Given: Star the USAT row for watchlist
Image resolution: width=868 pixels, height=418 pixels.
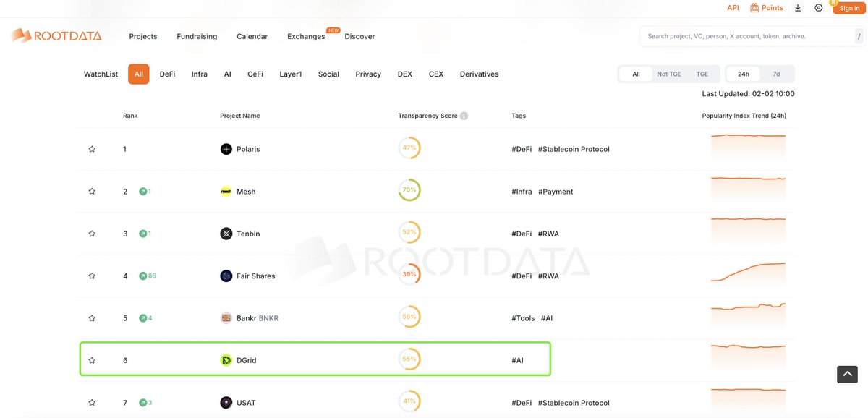Looking at the screenshot, I should (x=92, y=403).
